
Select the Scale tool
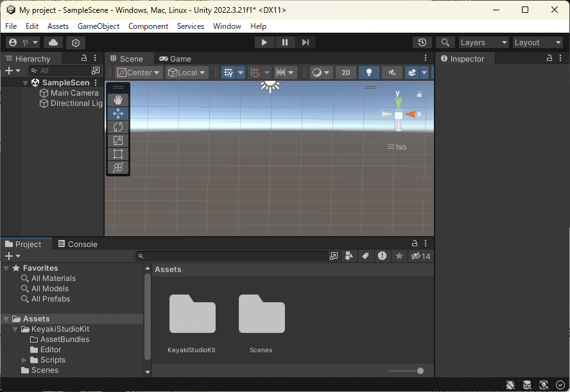tap(117, 141)
